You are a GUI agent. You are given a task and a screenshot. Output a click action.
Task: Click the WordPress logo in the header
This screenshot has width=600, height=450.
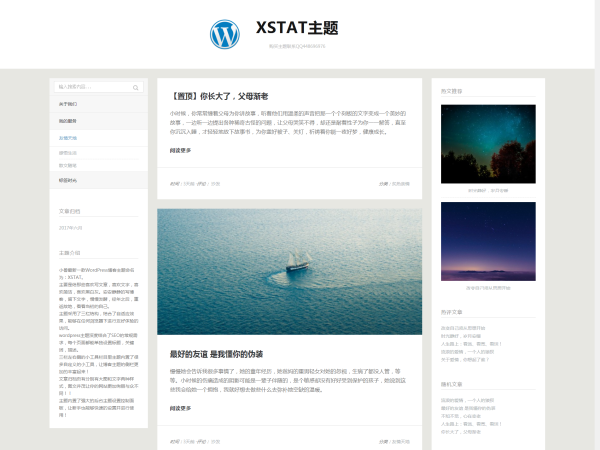click(x=225, y=34)
